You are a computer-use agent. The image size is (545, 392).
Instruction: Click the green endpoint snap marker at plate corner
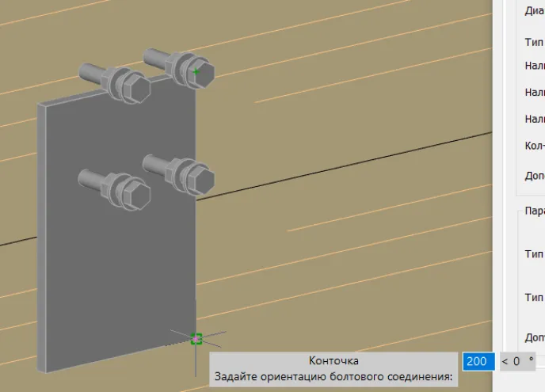pyautogui.click(x=196, y=339)
